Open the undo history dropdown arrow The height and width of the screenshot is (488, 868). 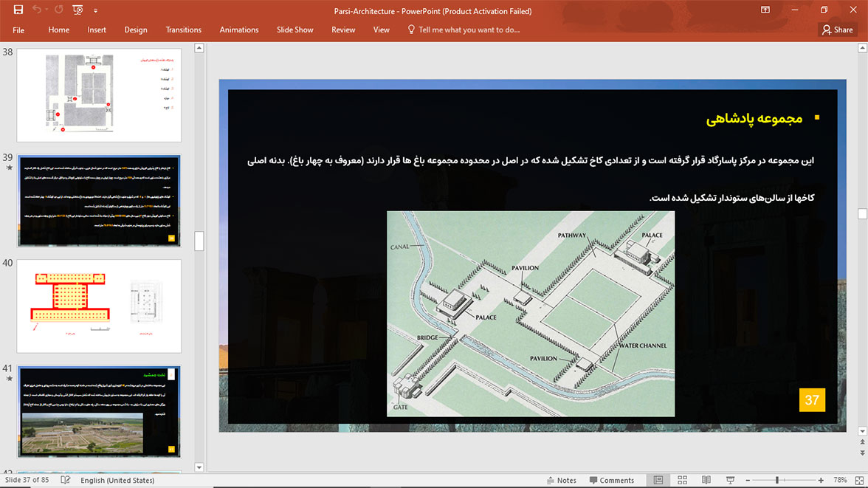coord(46,10)
